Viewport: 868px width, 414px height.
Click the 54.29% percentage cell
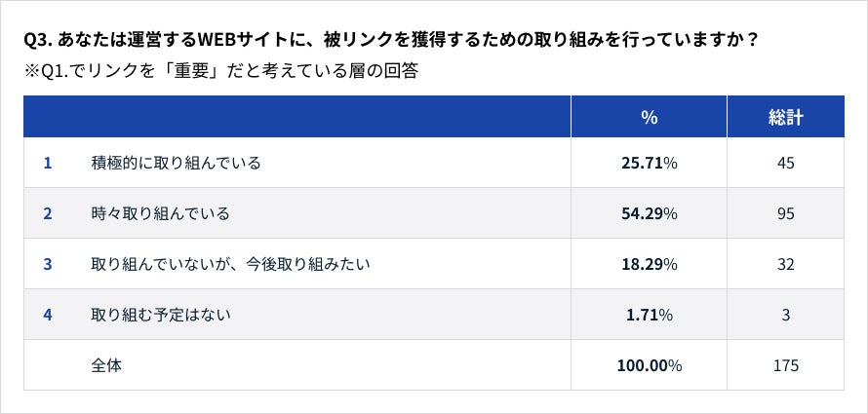point(649,213)
